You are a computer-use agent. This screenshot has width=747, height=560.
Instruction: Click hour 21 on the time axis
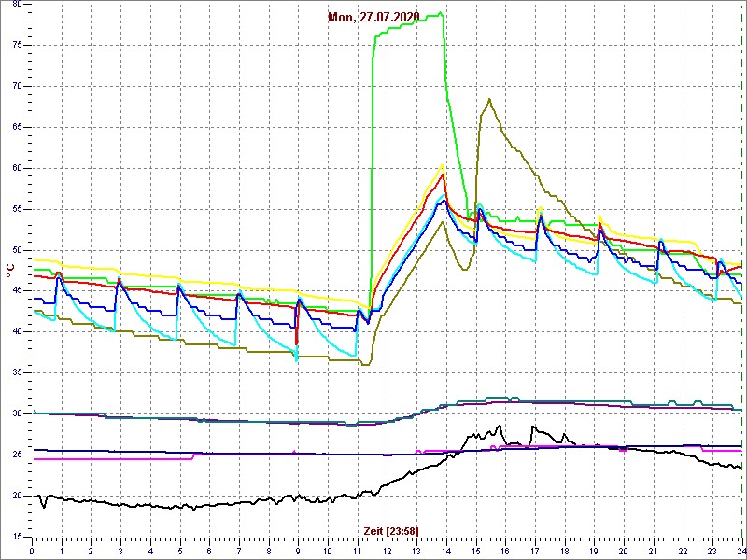653,550
